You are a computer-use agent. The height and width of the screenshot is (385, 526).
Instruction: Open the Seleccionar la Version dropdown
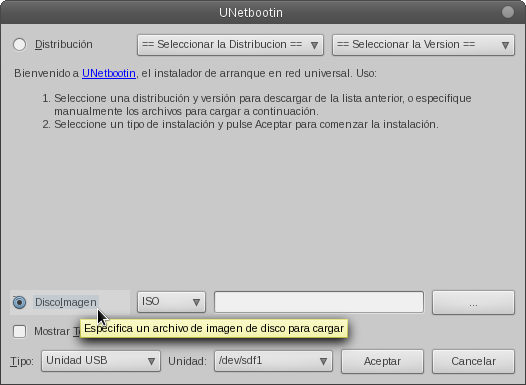coord(423,45)
